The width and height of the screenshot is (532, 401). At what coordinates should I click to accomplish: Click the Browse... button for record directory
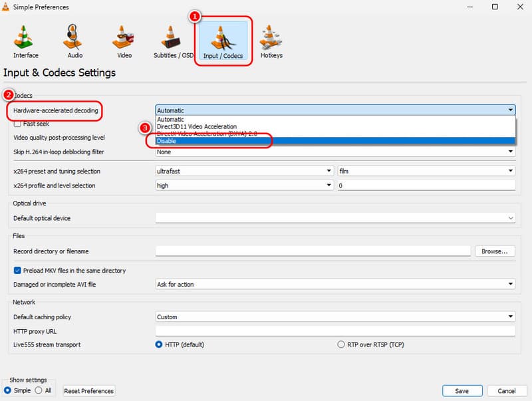pos(495,251)
